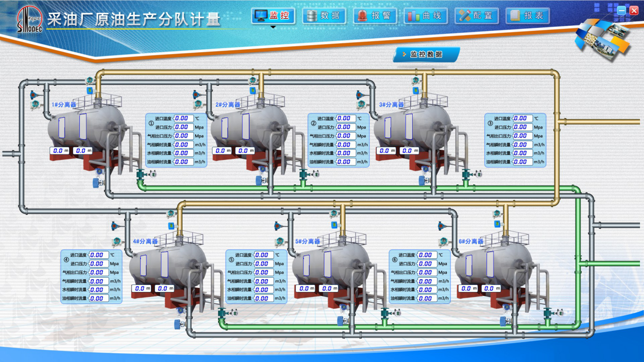Open the 报警 alarm page
Screen dimensions: 644x362
tap(375, 16)
